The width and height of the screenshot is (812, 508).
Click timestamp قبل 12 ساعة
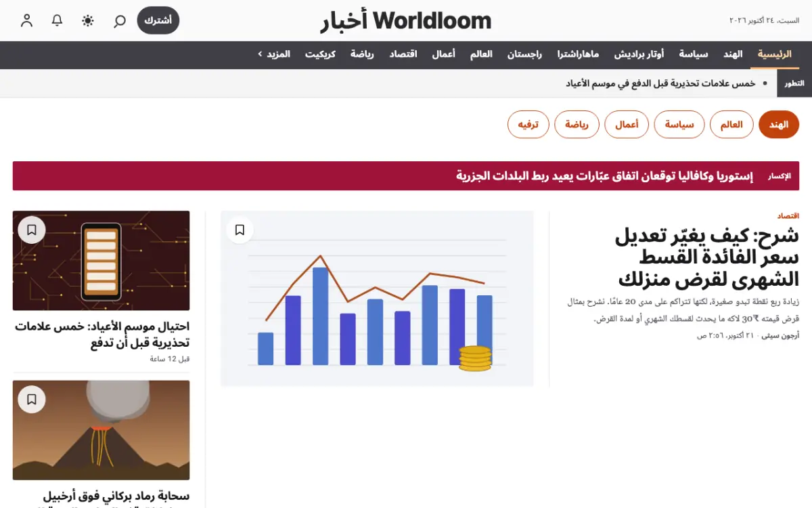point(170,359)
